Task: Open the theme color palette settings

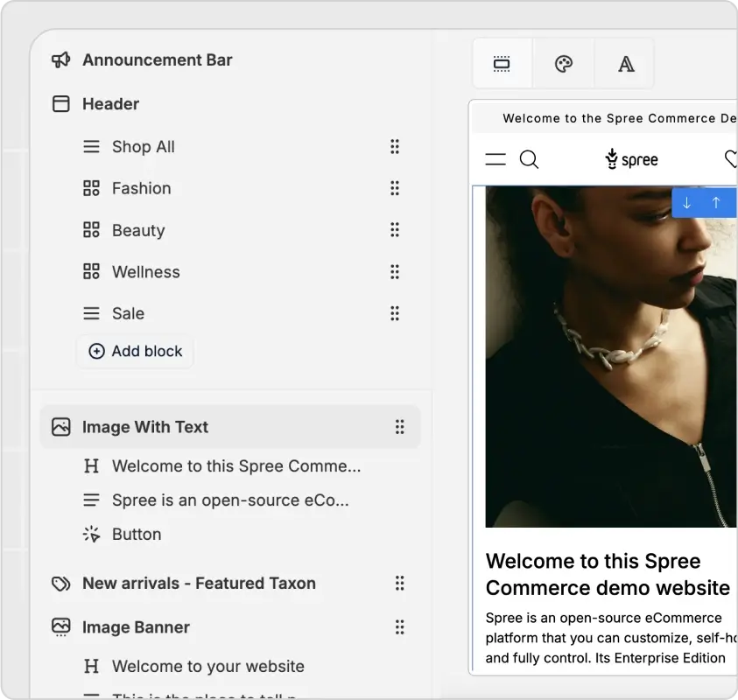Action: (564, 64)
